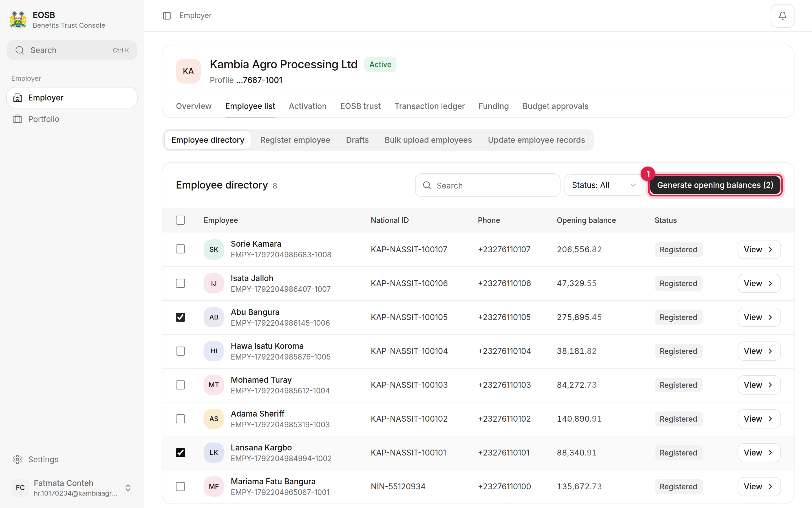Open Portfolio in the sidebar
Screen dimensions: 812x508
pyautogui.click(x=72, y=119)
